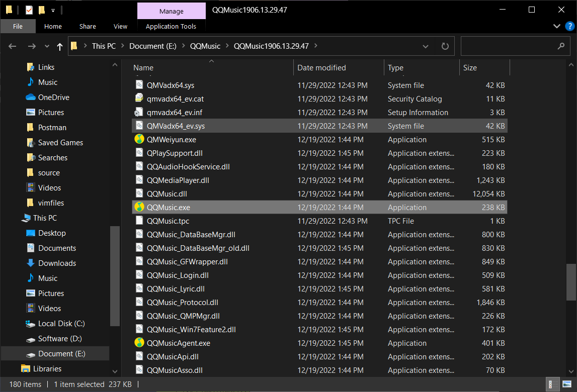Select the QMVadx64_ev.sys file row
The width and height of the screenshot is (577, 392).
(319, 126)
